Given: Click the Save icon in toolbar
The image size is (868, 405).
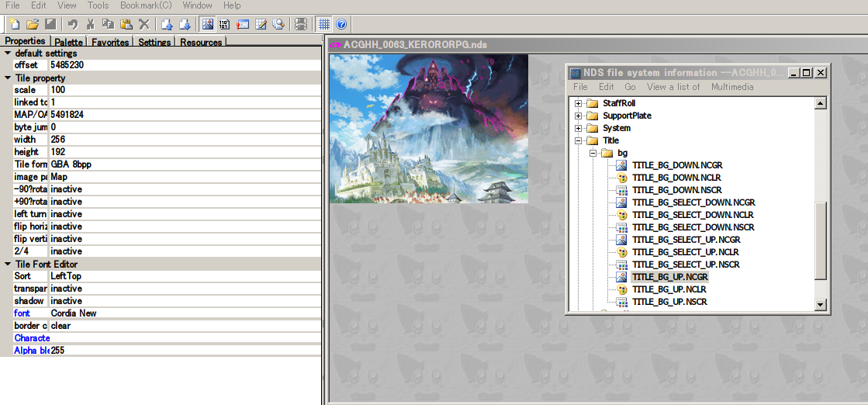Looking at the screenshot, I should (x=50, y=24).
